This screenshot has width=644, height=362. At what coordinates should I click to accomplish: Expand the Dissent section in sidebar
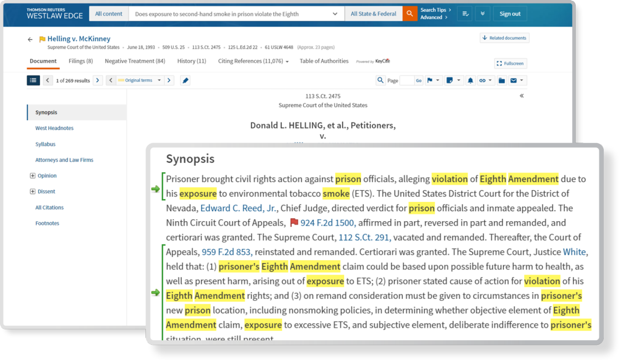tap(33, 191)
